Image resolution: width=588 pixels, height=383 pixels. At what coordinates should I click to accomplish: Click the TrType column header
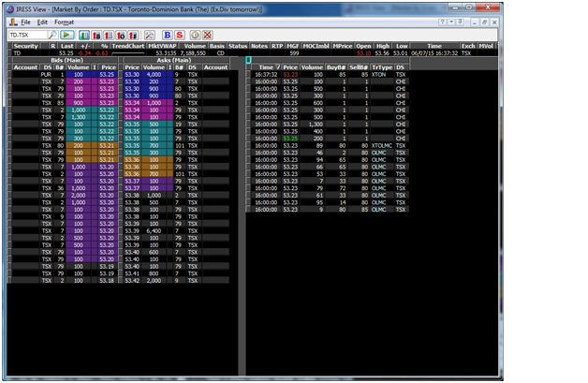382,67
